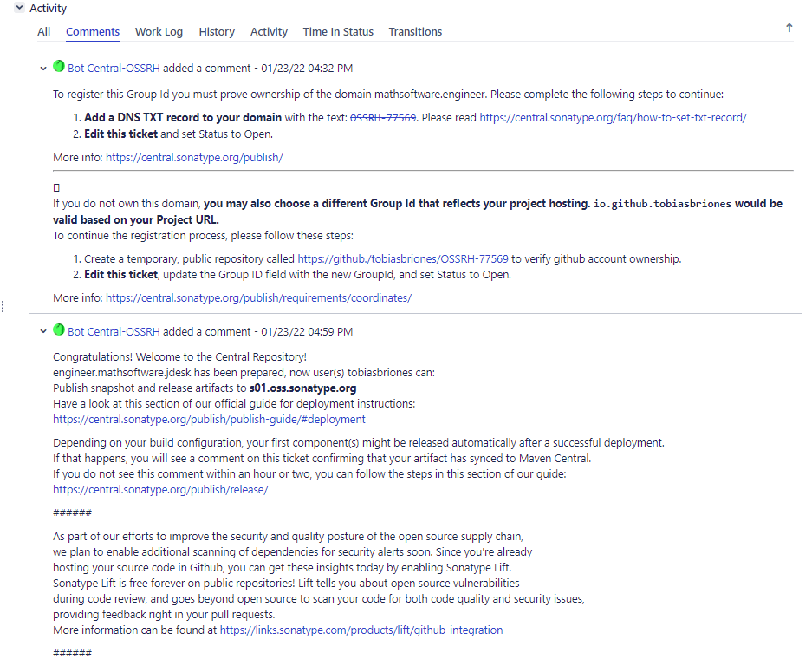Collapse the 04:32 PM comment
This screenshot has height=672, width=812.
[43, 69]
